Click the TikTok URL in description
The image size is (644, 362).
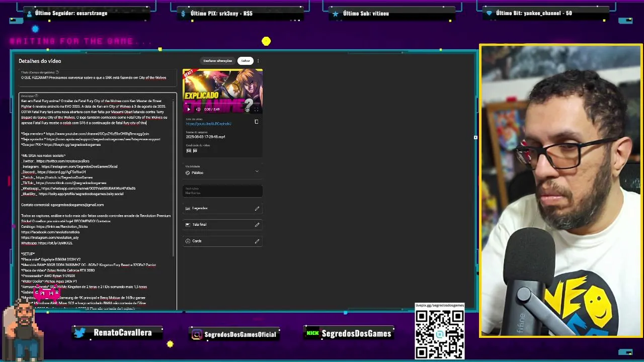tap(71, 184)
